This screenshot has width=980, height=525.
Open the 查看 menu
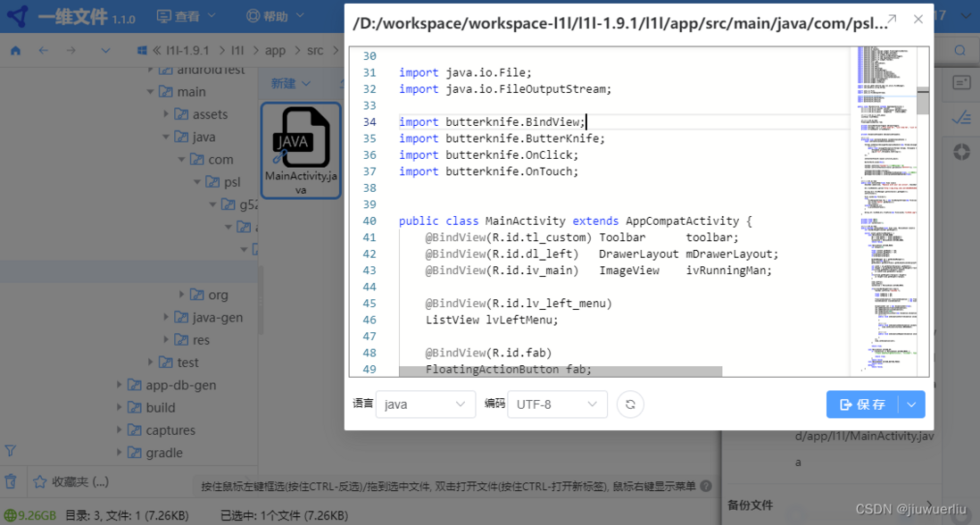click(186, 16)
